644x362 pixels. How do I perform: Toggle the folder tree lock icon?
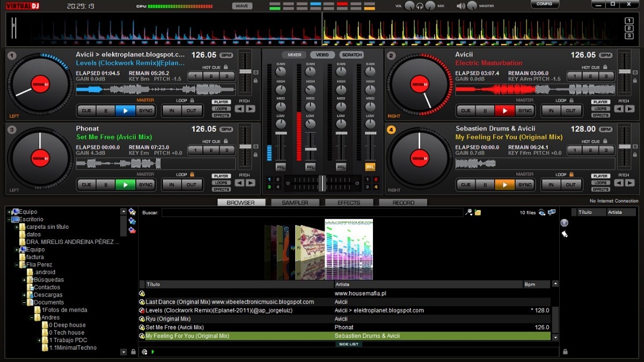133,352
